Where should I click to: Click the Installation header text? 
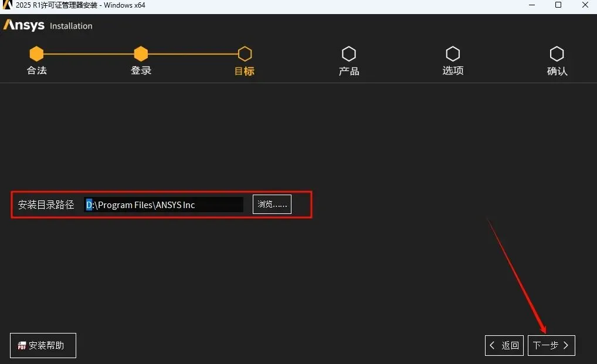71,26
